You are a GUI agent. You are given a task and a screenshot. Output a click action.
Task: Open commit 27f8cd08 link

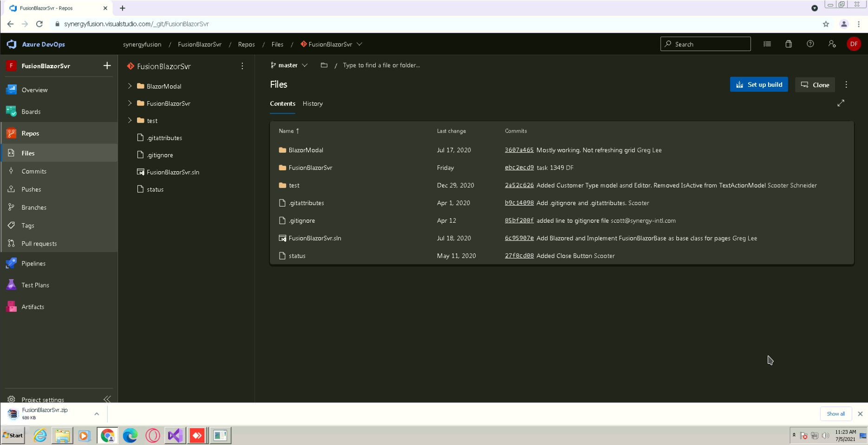tap(519, 256)
